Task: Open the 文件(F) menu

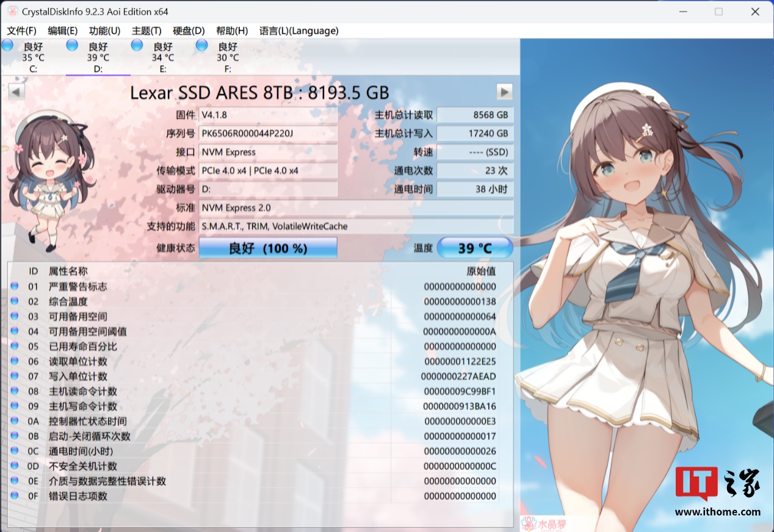Action: (21, 31)
